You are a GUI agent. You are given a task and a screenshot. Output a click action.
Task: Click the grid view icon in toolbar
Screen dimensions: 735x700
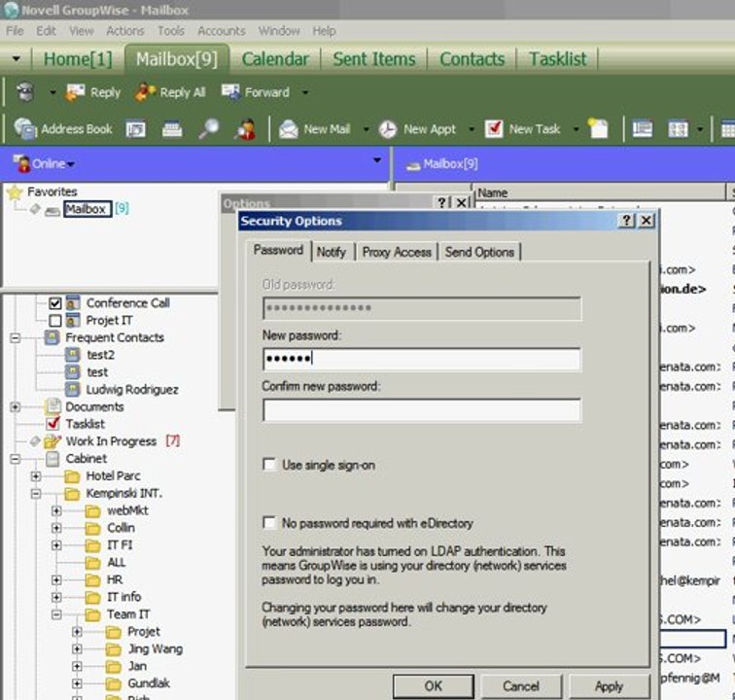678,129
